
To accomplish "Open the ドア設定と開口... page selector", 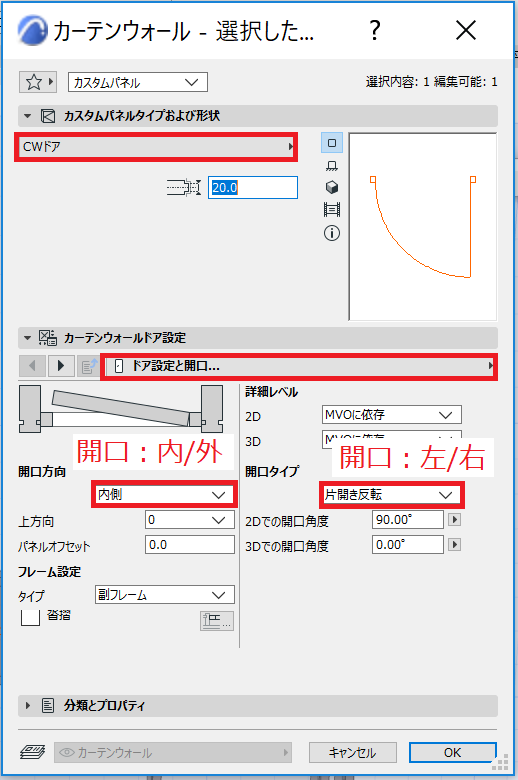I will [x=299, y=367].
